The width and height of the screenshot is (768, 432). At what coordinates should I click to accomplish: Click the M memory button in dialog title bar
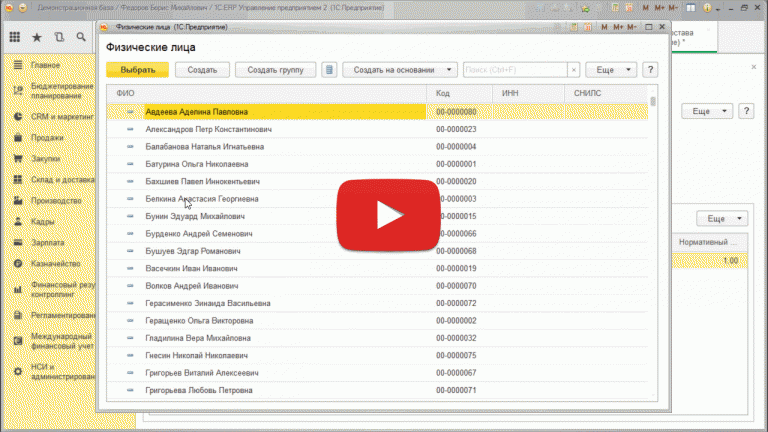(604, 27)
